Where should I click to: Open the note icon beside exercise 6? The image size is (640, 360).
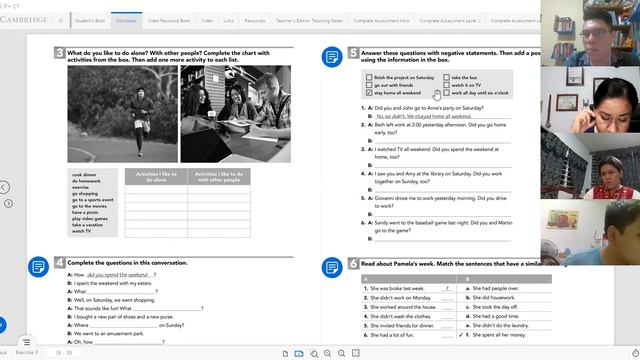click(x=332, y=267)
